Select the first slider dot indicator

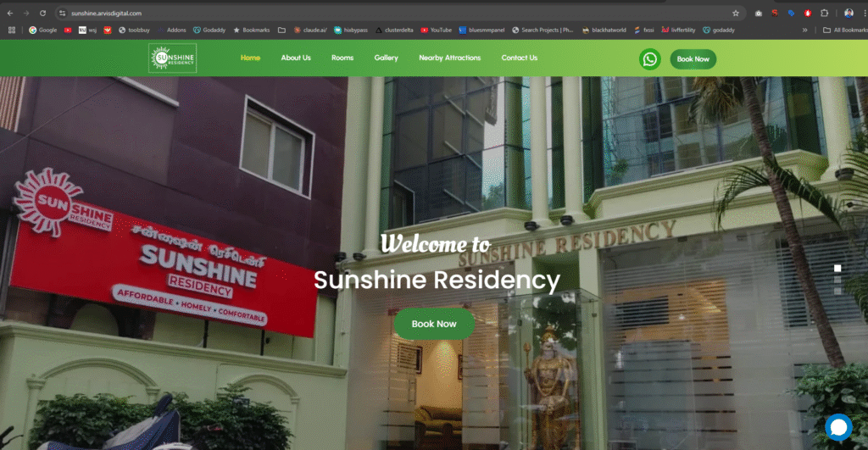point(837,268)
